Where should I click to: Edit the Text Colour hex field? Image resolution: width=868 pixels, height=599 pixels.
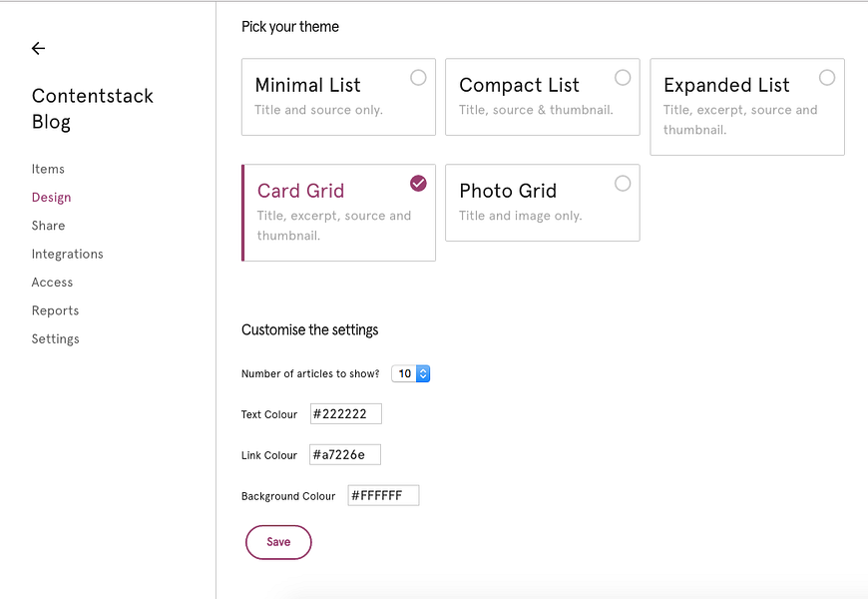346,414
